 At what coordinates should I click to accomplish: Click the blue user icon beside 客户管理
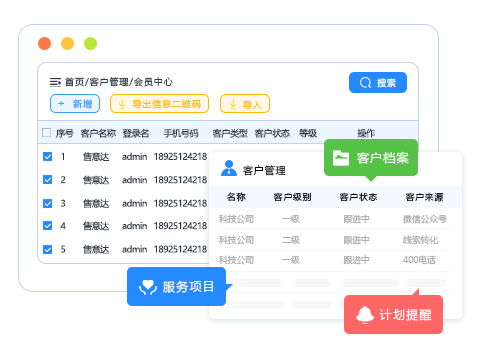[229, 168]
